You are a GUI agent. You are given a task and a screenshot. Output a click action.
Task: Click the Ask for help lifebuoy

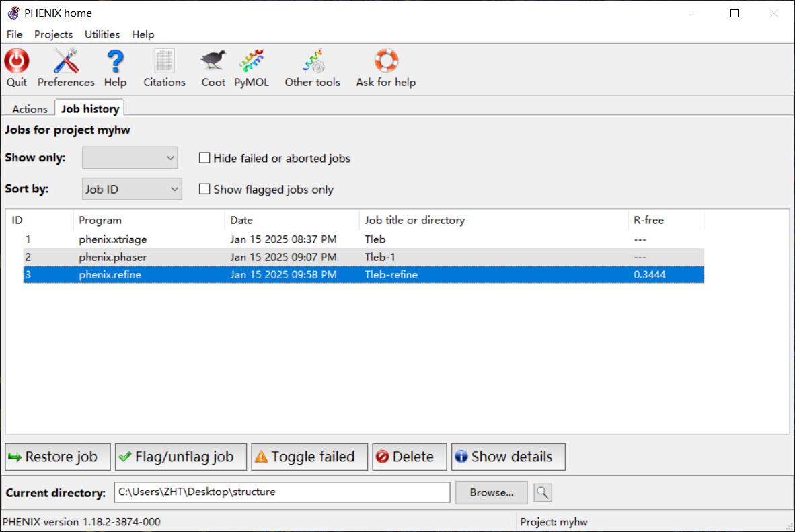point(386,61)
